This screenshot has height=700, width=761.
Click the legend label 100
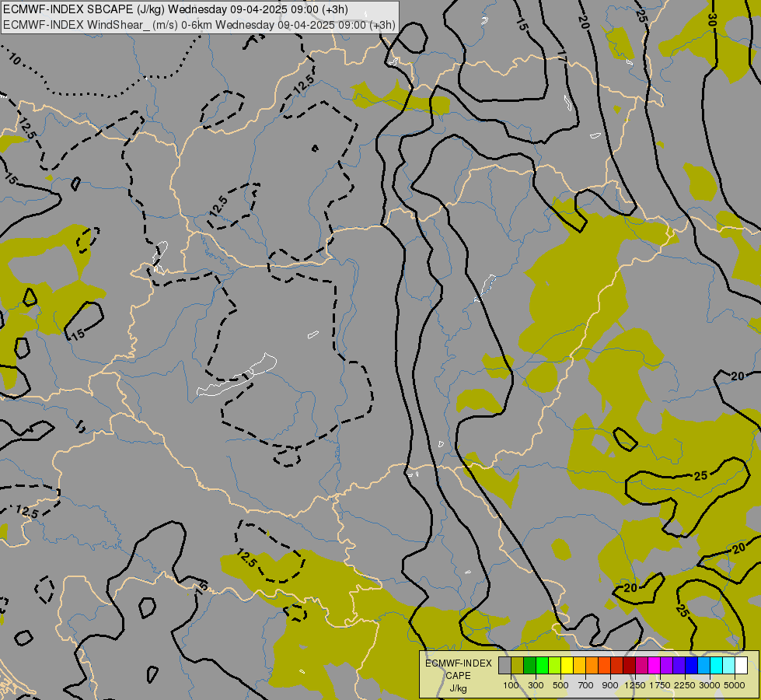click(511, 685)
